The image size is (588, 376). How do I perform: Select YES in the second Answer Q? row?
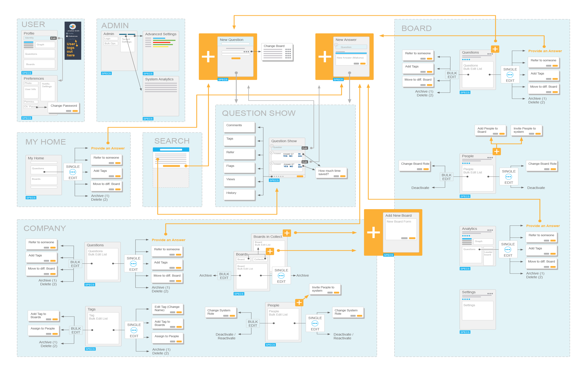coord(286,167)
